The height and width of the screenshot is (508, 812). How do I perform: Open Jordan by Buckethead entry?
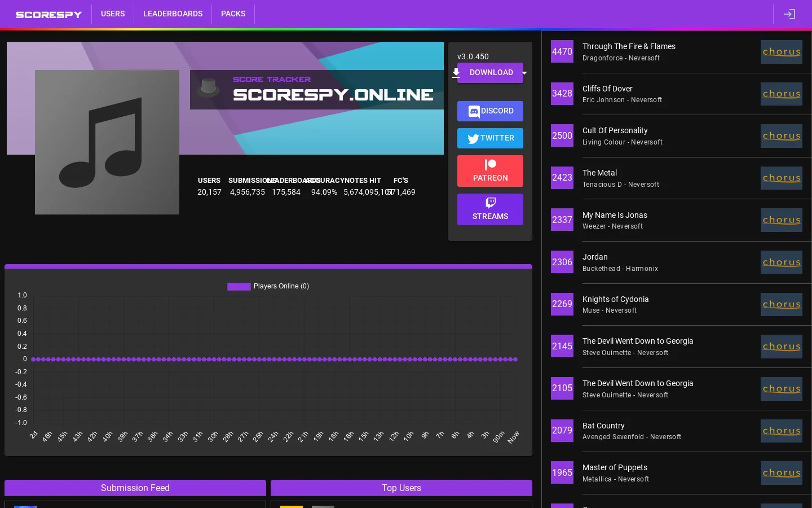595,257
